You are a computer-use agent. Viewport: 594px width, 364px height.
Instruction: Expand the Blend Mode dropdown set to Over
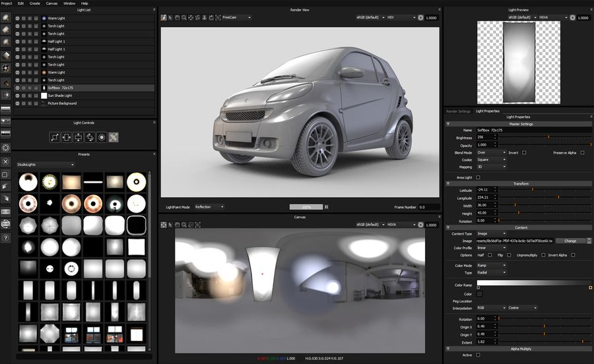(490, 152)
